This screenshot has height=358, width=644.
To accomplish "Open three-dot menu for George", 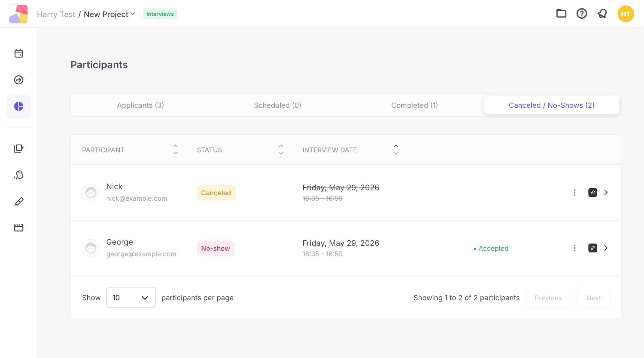I will (x=574, y=248).
